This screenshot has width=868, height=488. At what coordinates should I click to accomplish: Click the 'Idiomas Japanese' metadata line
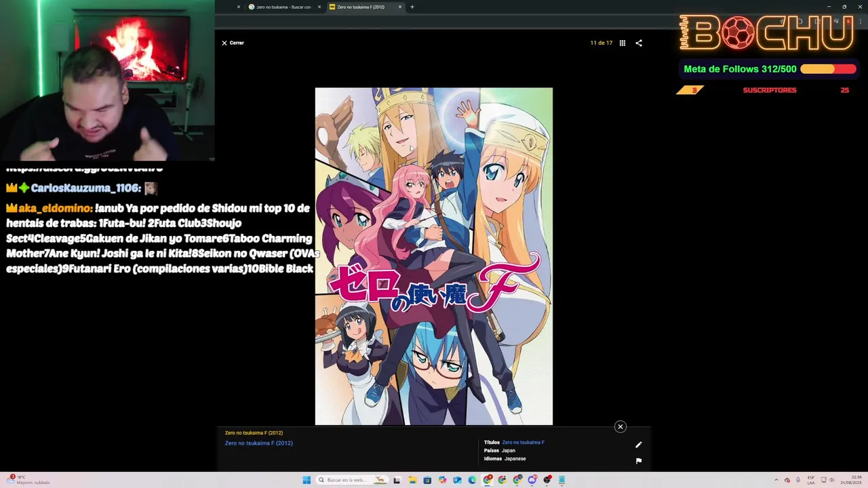click(x=505, y=459)
